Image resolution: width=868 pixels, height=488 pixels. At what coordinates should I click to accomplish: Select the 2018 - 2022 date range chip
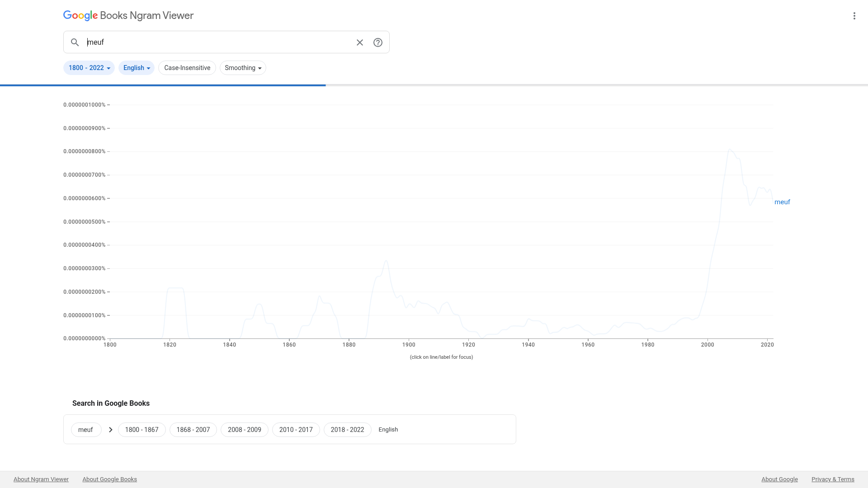click(x=347, y=430)
